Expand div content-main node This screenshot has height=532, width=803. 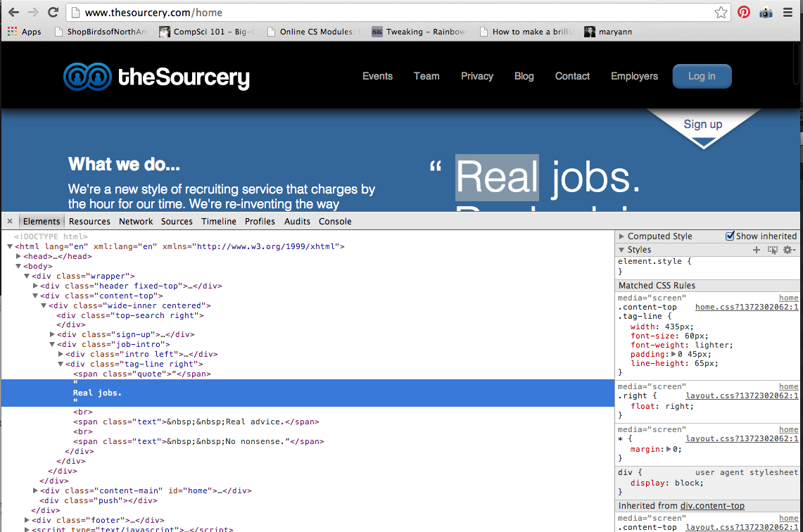35,490
